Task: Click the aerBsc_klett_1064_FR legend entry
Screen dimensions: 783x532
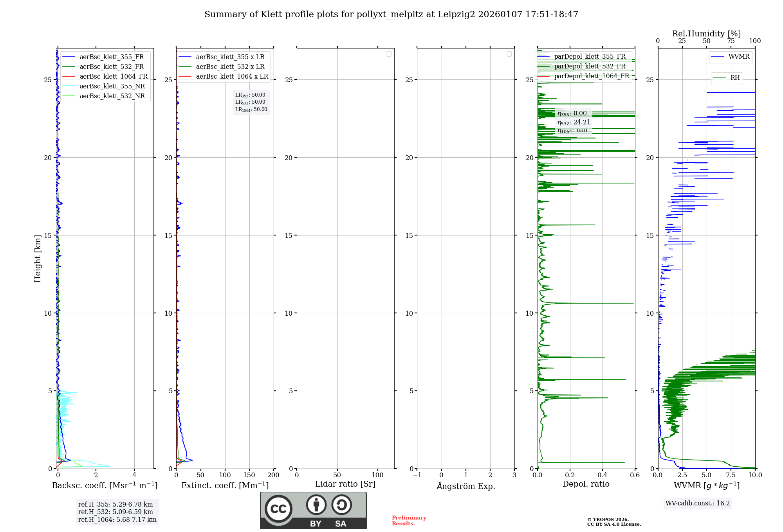Action: click(113, 77)
